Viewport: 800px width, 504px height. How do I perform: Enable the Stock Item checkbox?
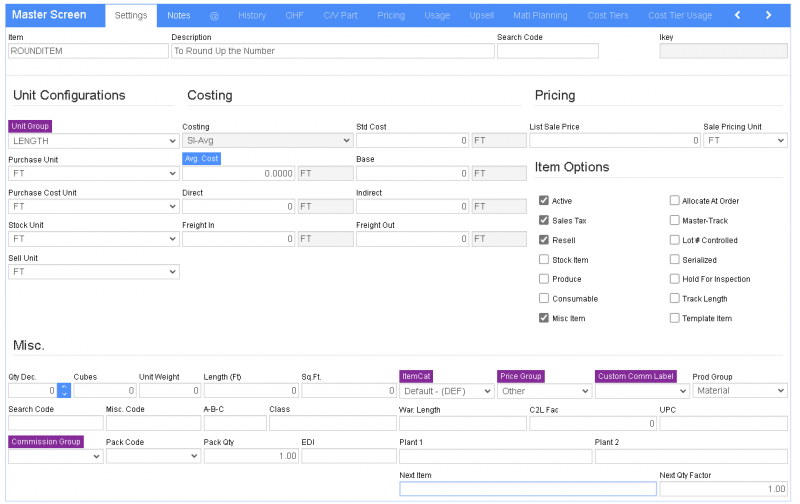544,260
